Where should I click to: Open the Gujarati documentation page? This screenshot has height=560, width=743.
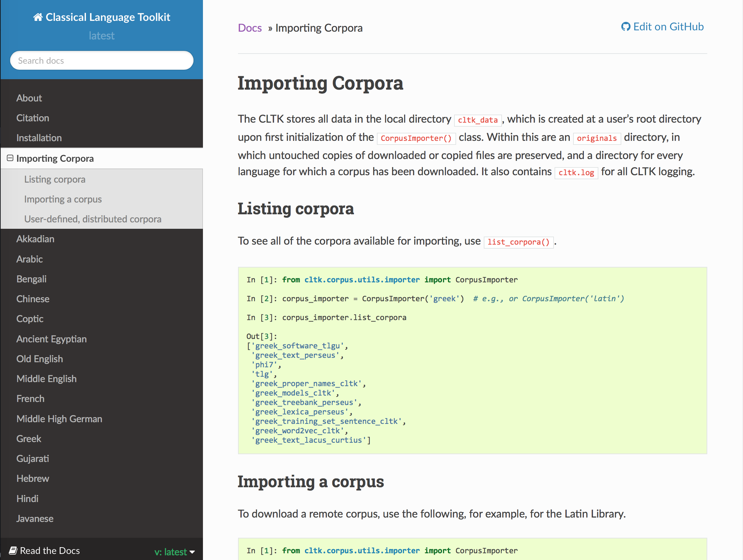click(33, 459)
